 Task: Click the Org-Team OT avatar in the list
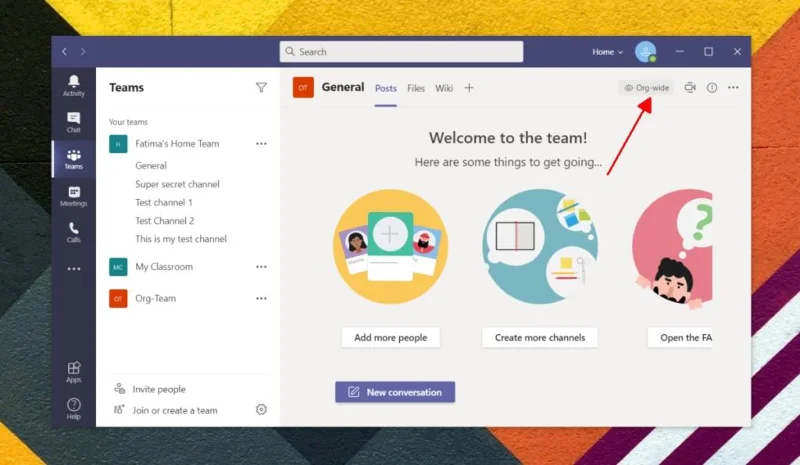click(118, 299)
